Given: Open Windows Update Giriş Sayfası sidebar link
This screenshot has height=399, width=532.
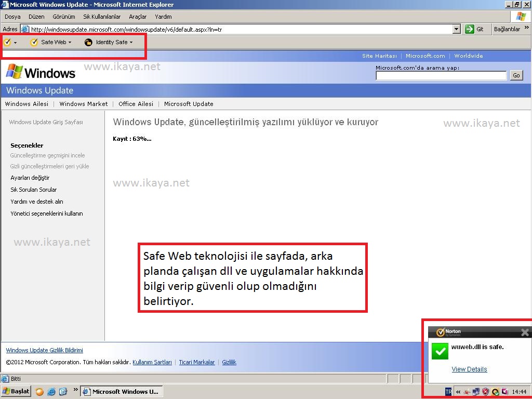Looking at the screenshot, I should pos(46,122).
